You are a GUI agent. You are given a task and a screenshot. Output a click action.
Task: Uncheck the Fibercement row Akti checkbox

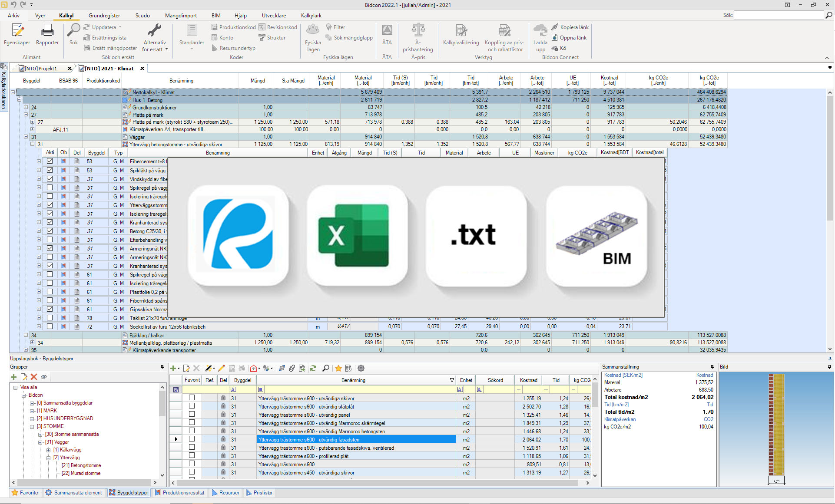50,161
